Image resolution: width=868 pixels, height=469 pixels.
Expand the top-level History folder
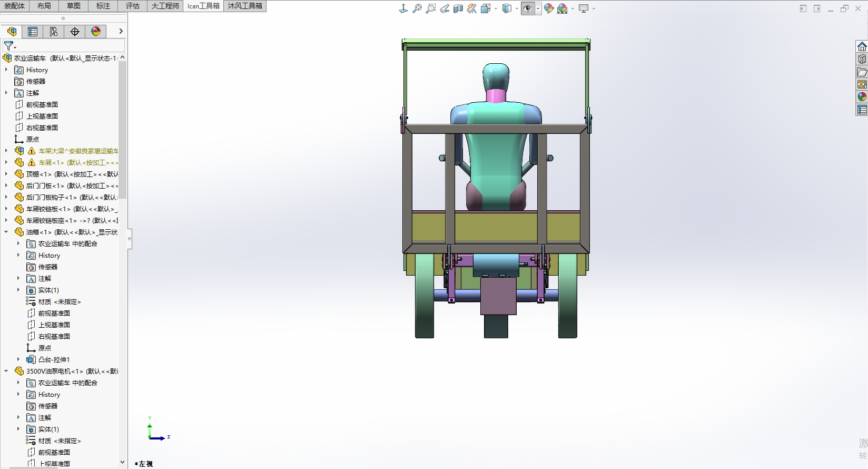(x=6, y=70)
